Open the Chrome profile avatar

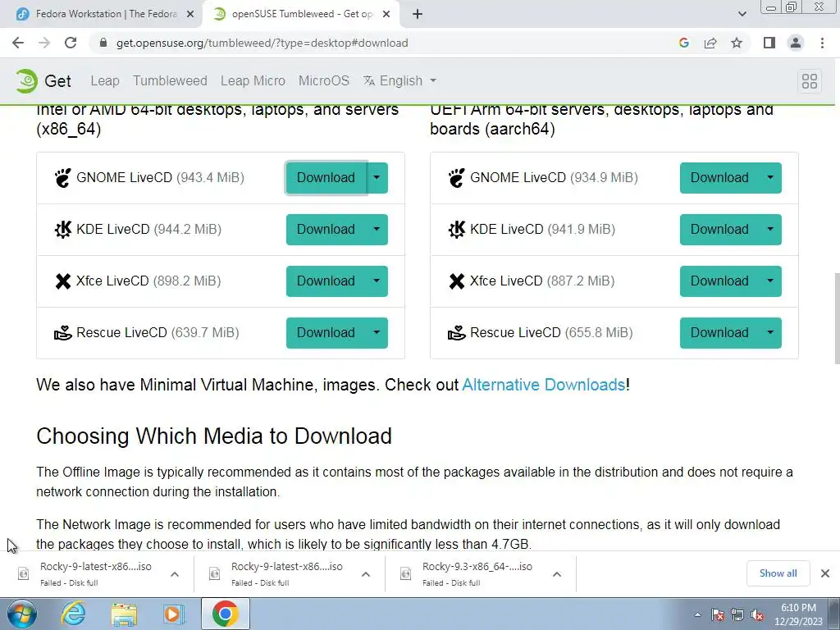click(796, 43)
